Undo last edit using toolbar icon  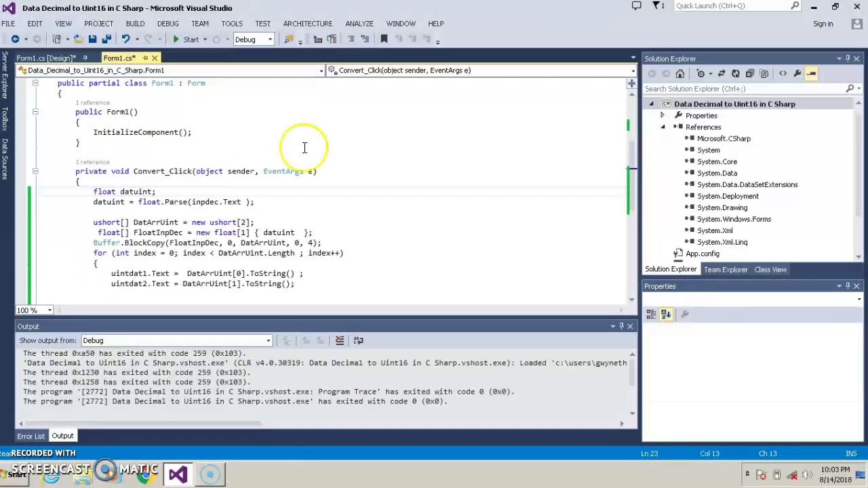coord(125,39)
